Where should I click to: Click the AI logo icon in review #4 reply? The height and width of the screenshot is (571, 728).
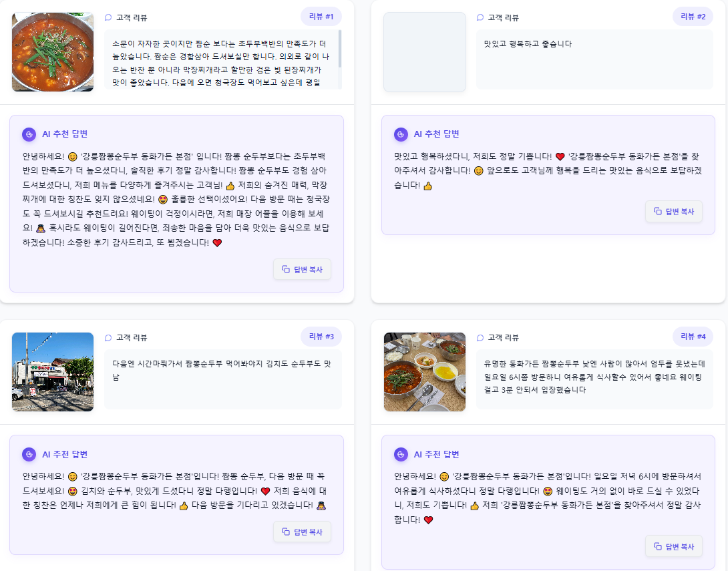click(401, 455)
